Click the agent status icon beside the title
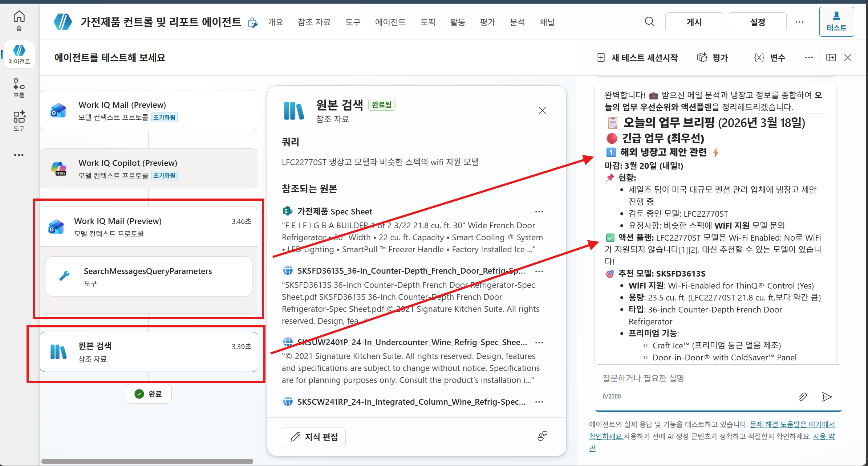Image resolution: width=868 pixels, height=466 pixels. tap(253, 23)
